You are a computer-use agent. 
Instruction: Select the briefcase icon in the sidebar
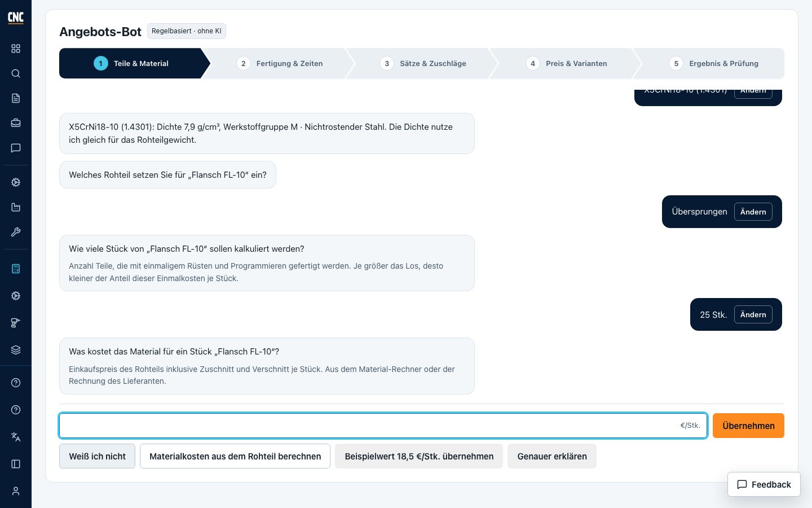pos(16,123)
